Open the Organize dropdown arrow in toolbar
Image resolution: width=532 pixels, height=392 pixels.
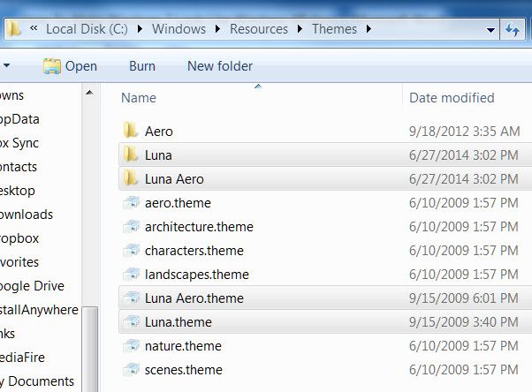pos(6,65)
